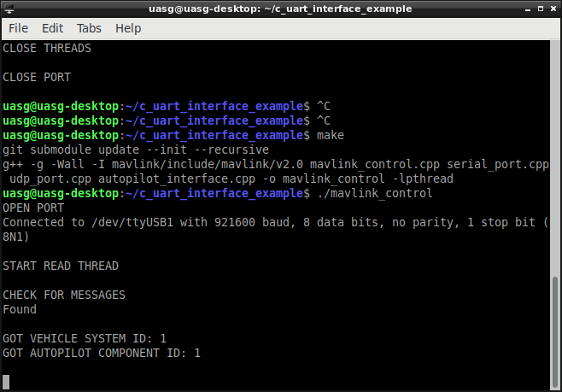Click the empty scrollbar track above the thumb
Viewport: 562px width, 392px height.
555,158
